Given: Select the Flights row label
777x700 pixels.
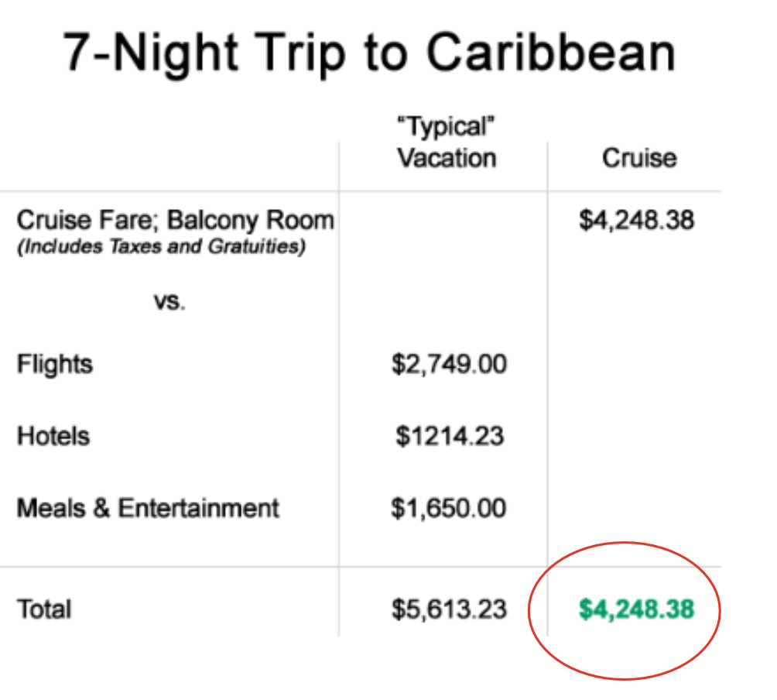Looking at the screenshot, I should pos(55,364).
